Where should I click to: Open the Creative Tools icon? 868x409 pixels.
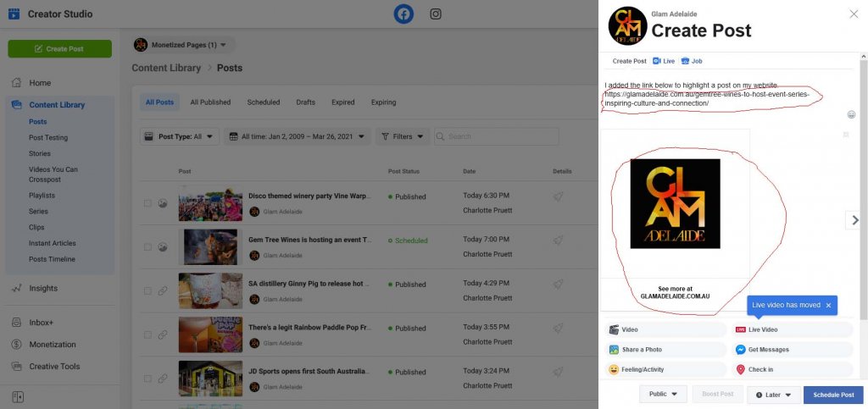(x=17, y=366)
